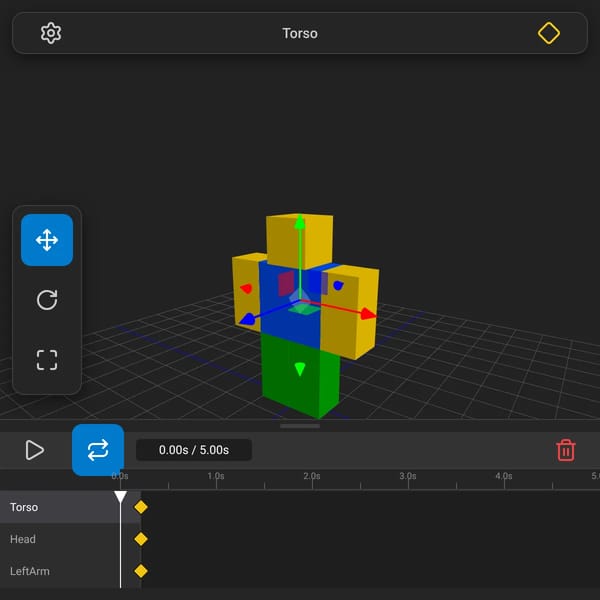The height and width of the screenshot is (600, 600).
Task: Click the blue Z-axis arrow of gizmo
Action: click(x=248, y=319)
